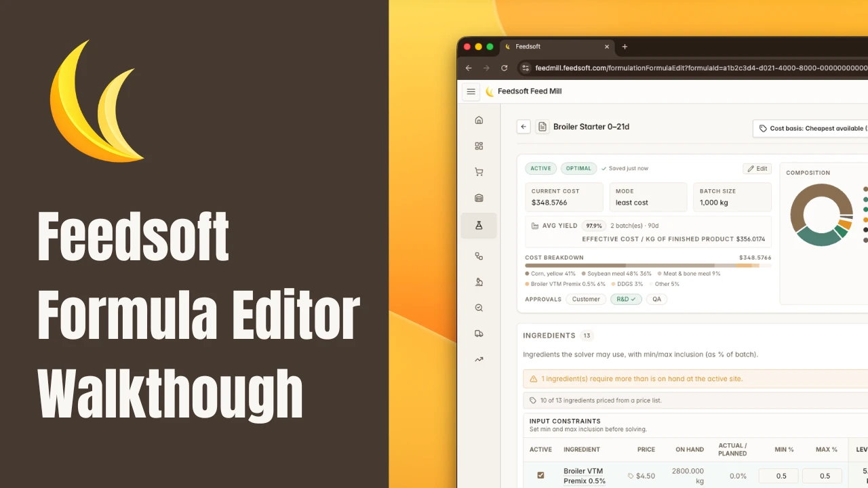Click the OPTIMAL status badge
The width and height of the screenshot is (868, 488).
578,168
